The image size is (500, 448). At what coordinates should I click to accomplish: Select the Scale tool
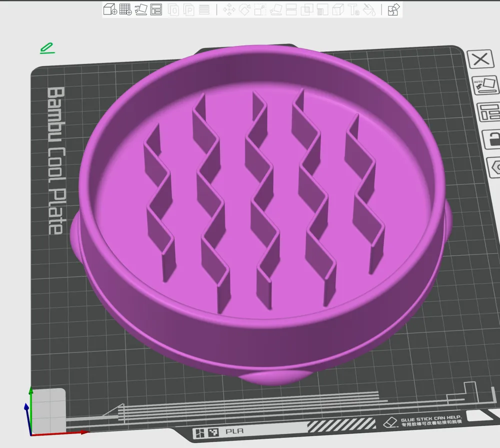(x=260, y=10)
